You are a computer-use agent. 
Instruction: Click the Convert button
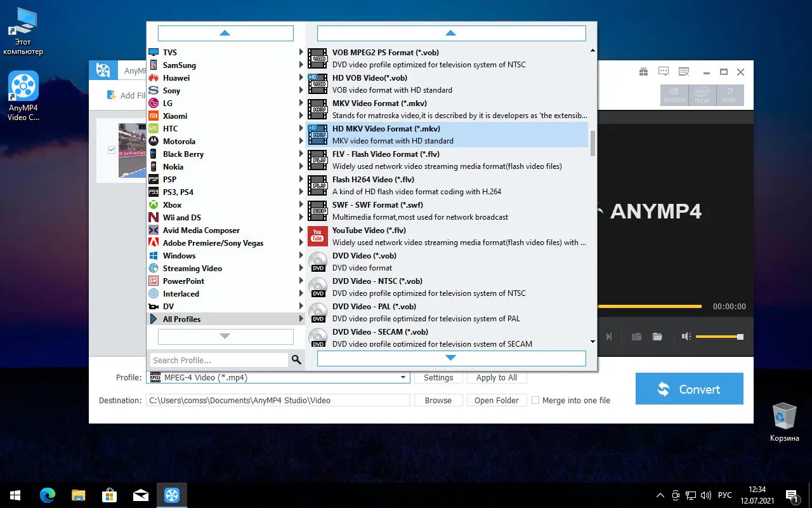pos(689,389)
